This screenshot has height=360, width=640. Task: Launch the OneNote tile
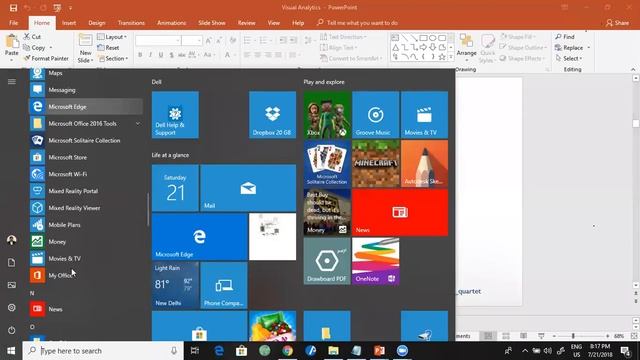[x=376, y=261]
